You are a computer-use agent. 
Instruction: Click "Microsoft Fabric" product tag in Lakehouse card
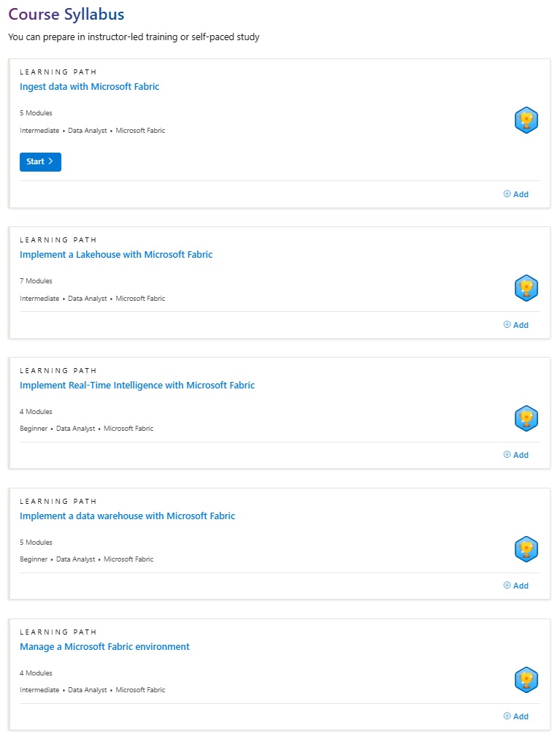point(140,299)
